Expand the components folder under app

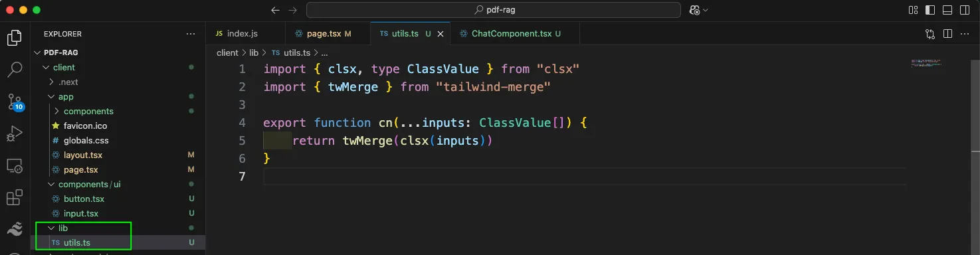118,111
